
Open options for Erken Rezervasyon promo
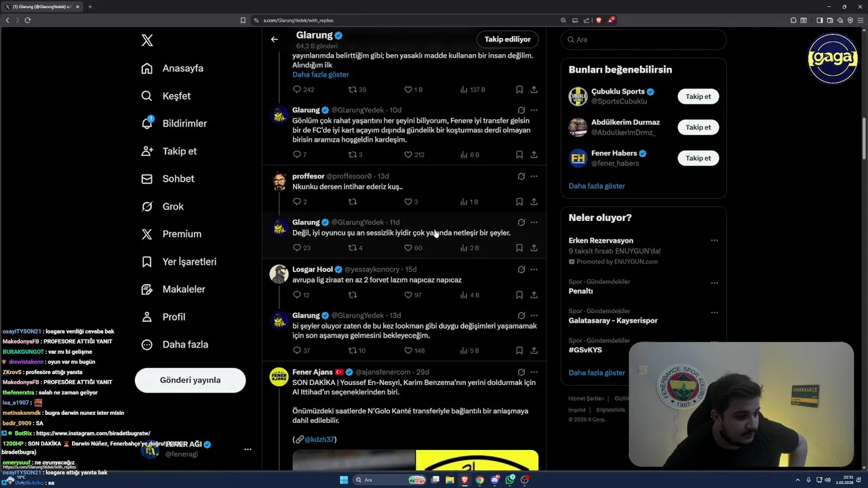pos(714,241)
